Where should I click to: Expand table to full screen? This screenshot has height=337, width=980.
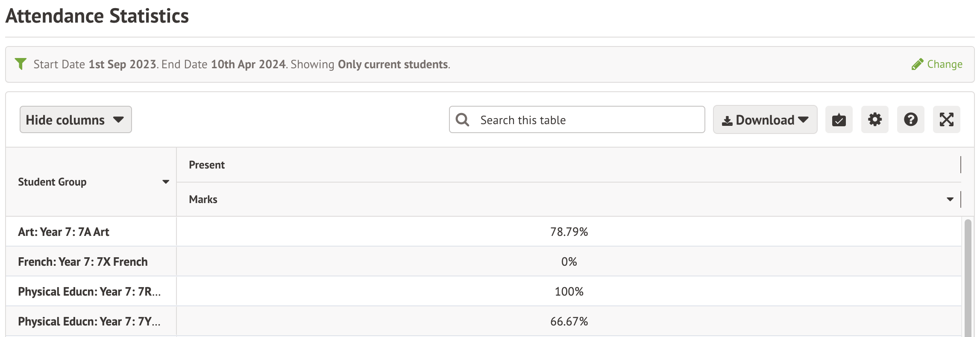(946, 120)
